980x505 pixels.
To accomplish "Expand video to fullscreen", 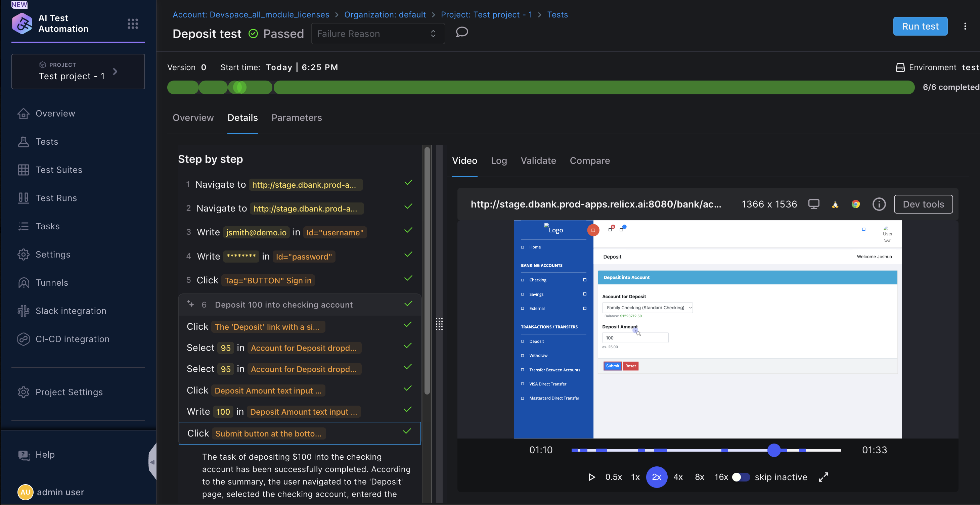I will pyautogui.click(x=823, y=477).
